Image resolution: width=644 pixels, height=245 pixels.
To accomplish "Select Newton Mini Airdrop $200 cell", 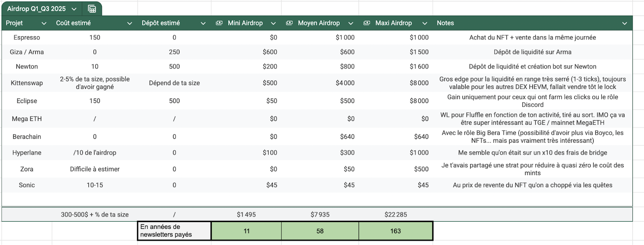I will (246, 66).
